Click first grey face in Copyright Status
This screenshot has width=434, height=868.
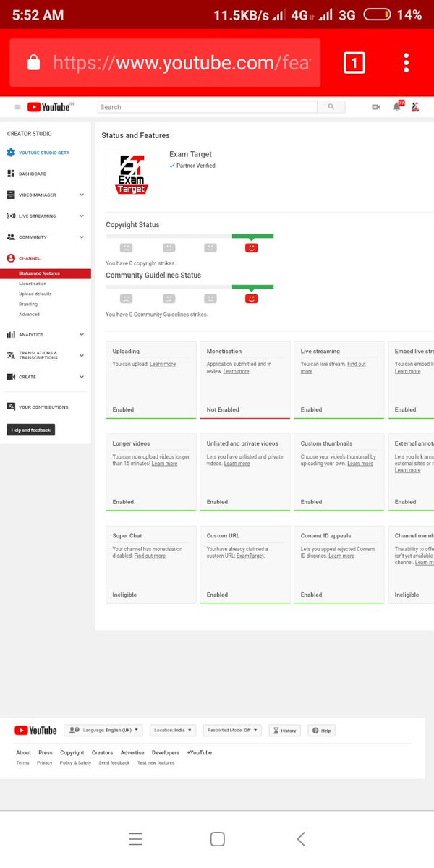pos(127,247)
